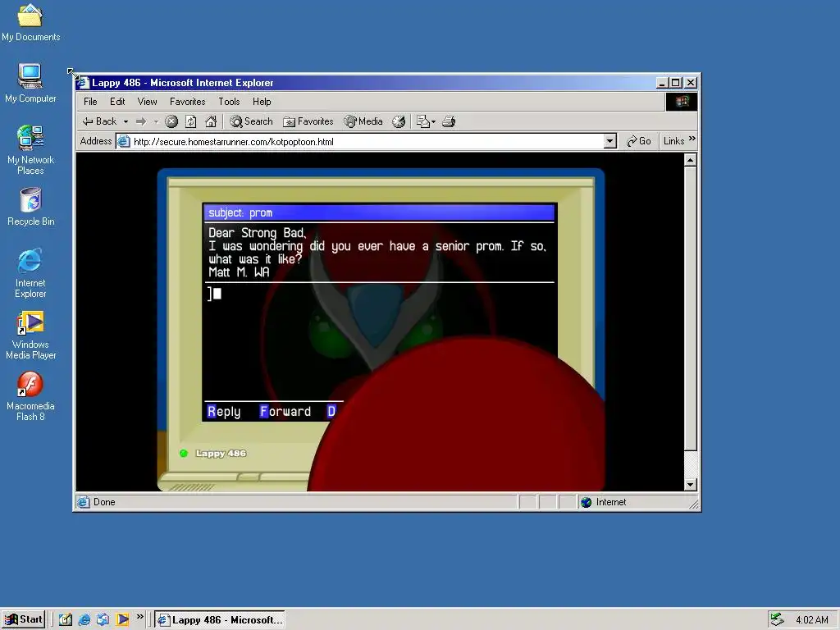The height and width of the screenshot is (630, 840).
Task: Open the Media bar in toolbar
Action: (x=363, y=121)
